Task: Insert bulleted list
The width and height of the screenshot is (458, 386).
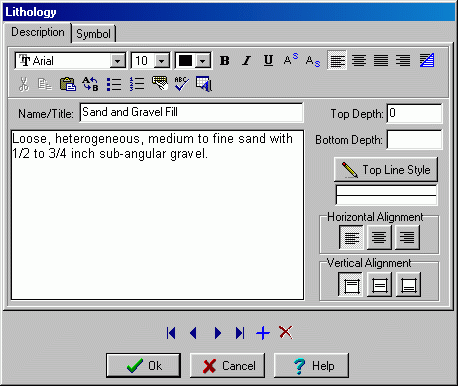Action: [114, 84]
